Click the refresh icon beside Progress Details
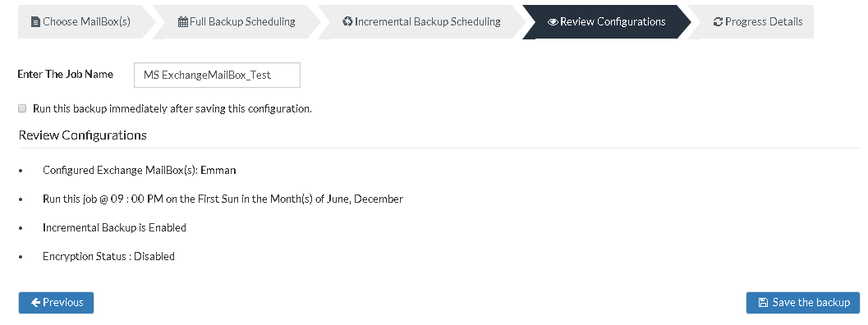The height and width of the screenshot is (325, 868). (x=718, y=22)
